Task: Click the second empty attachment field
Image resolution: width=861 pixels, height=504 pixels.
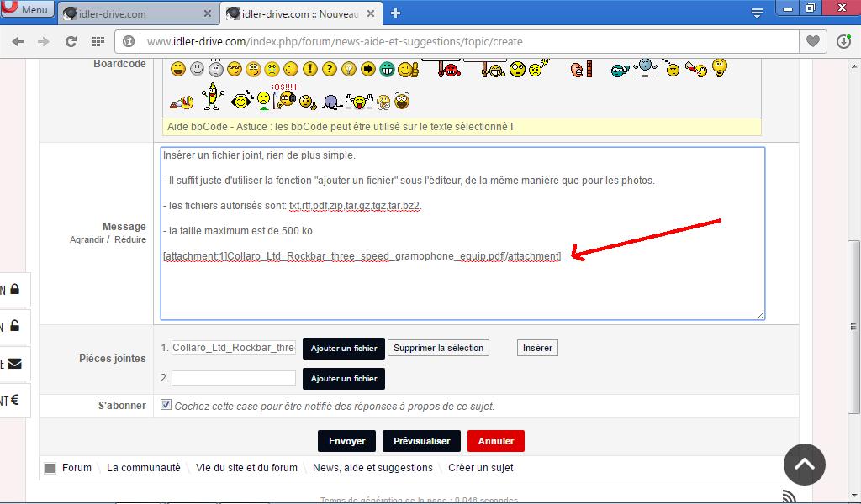Action: (x=234, y=379)
